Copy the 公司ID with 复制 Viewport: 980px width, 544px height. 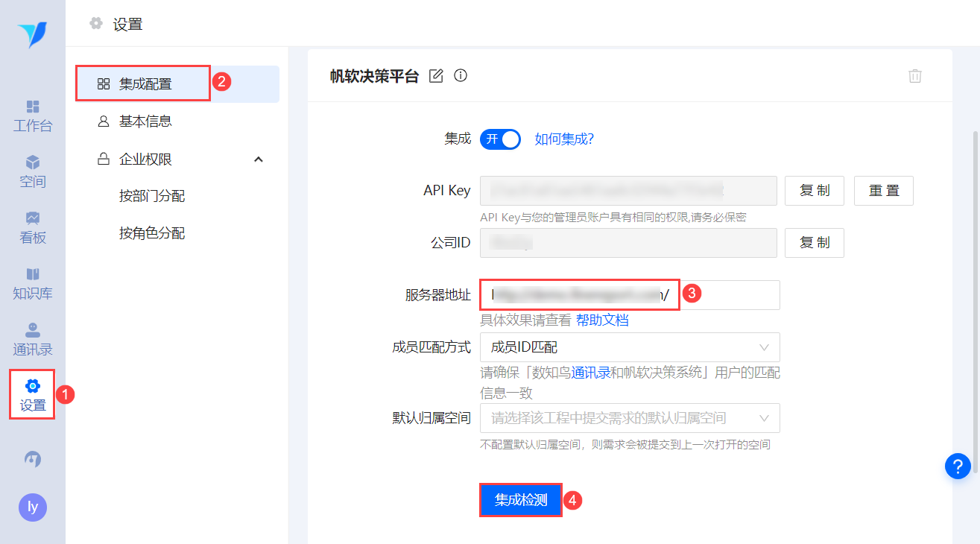pos(815,243)
